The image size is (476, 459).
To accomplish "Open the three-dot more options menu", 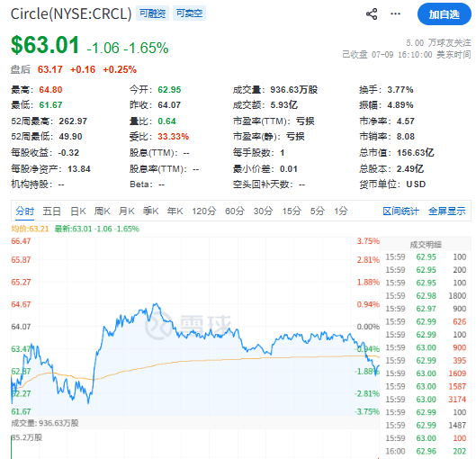I will (395, 14).
